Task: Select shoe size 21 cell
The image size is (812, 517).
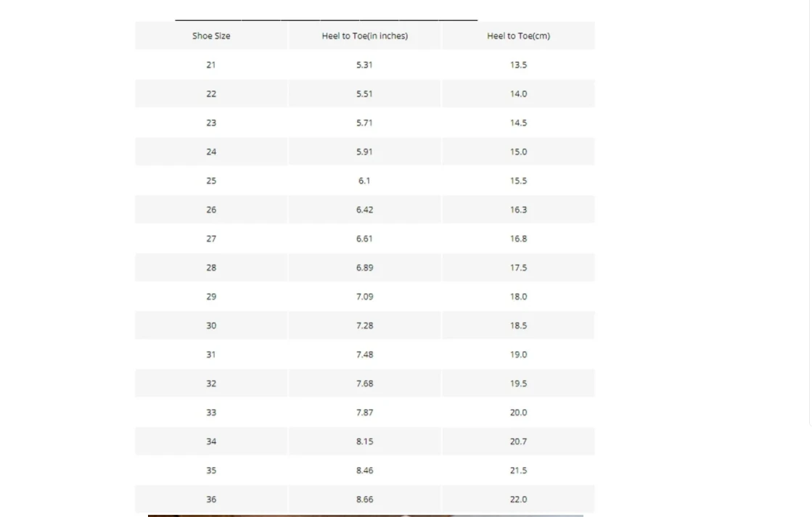Action: click(x=211, y=65)
